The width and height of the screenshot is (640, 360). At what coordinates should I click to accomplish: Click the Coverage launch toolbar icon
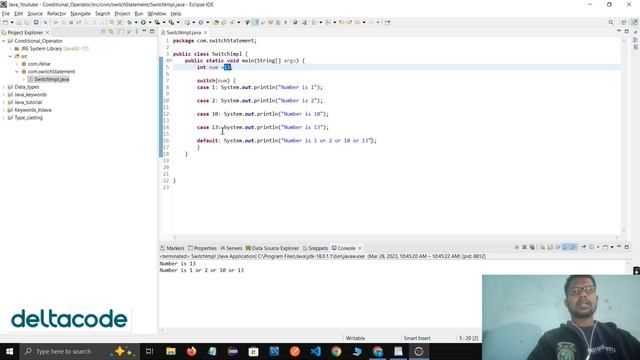(157, 22)
